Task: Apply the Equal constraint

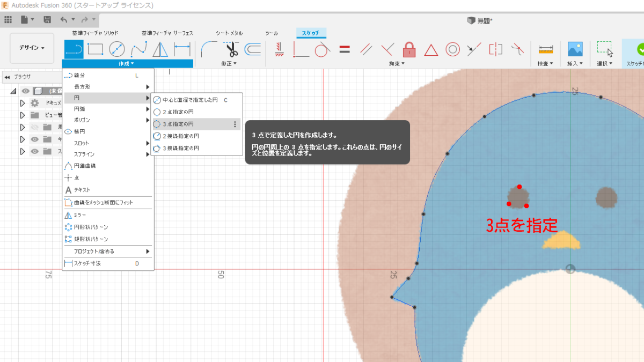Action: (345, 49)
